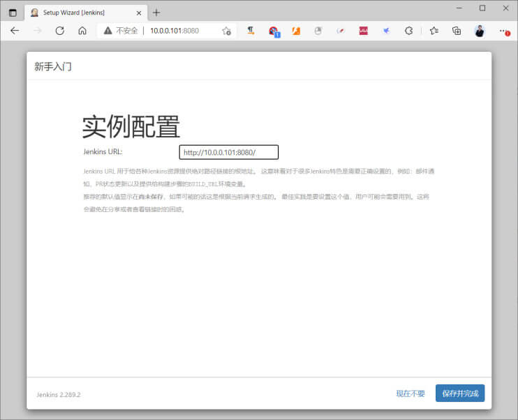Minimize the browser window

(x=459, y=8)
